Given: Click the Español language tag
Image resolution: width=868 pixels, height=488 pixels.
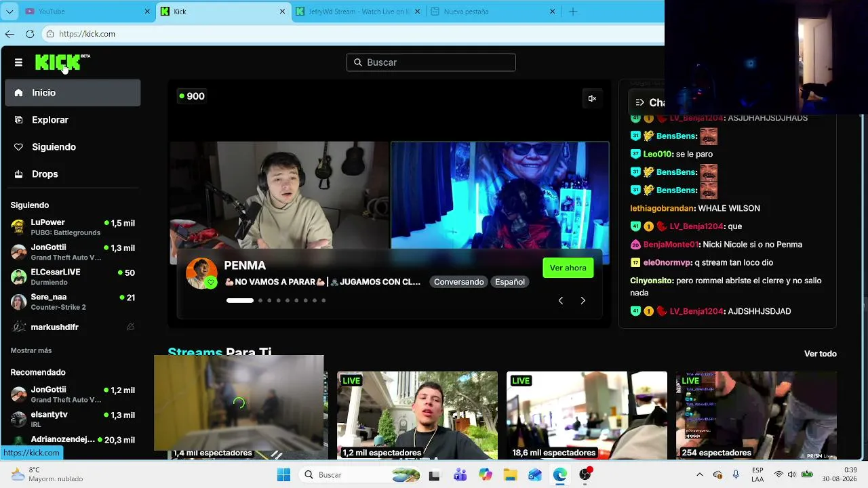Looking at the screenshot, I should tap(510, 282).
